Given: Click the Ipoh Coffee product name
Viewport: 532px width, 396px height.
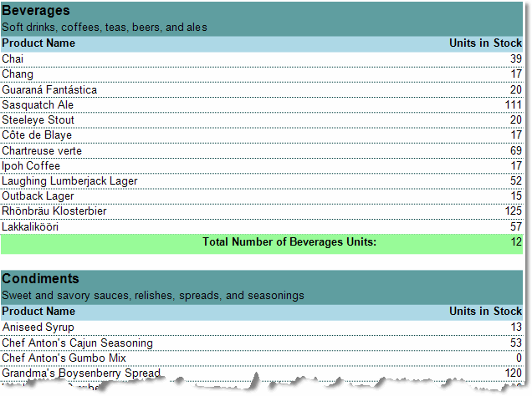Looking at the screenshot, I should (x=31, y=165).
